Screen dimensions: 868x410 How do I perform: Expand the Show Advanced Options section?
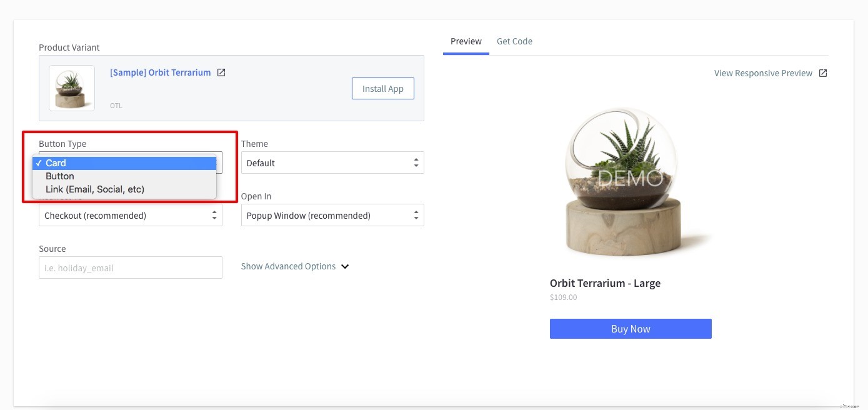pyautogui.click(x=288, y=266)
